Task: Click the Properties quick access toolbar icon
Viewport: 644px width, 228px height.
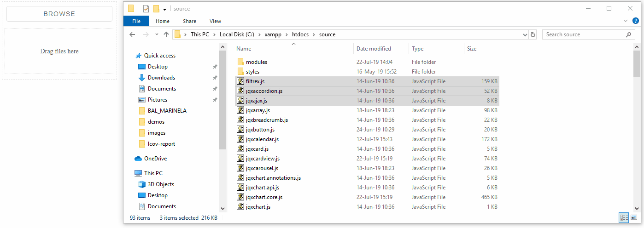Action: click(146, 8)
